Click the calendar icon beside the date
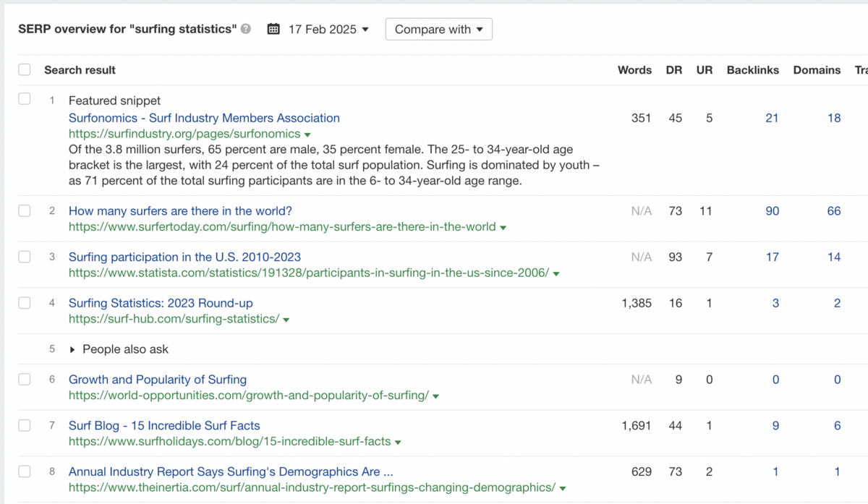 (x=273, y=30)
